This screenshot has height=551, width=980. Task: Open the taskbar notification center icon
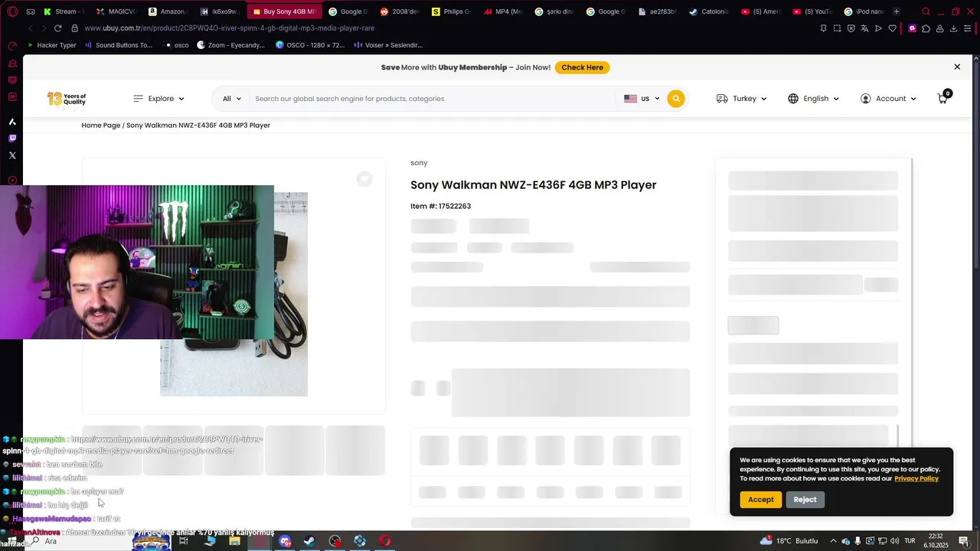[964, 541]
